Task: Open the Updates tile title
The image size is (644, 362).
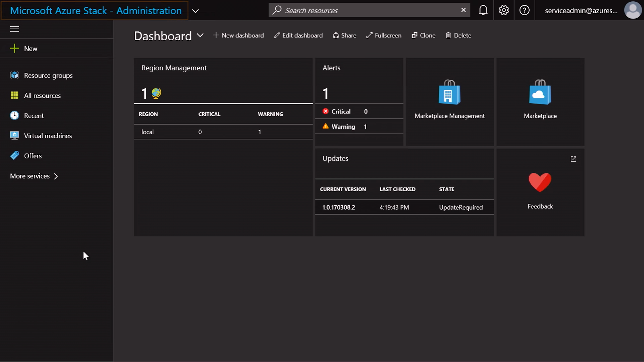Action: pos(335,158)
